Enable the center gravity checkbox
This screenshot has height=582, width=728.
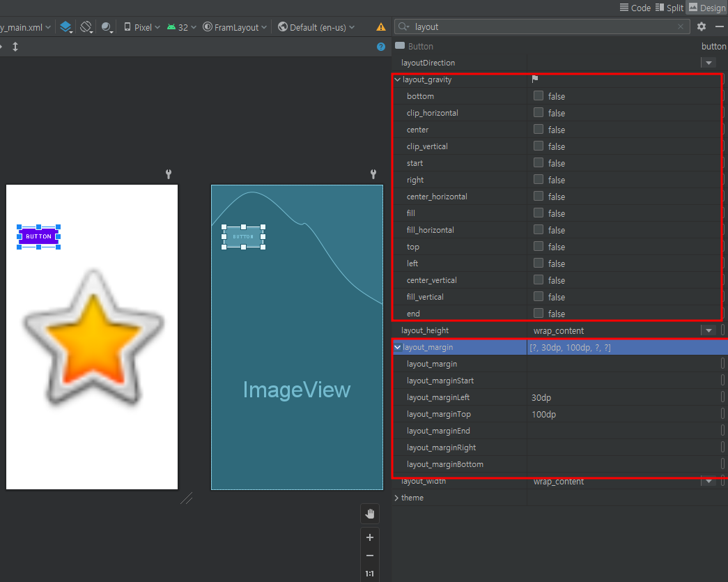click(x=538, y=129)
